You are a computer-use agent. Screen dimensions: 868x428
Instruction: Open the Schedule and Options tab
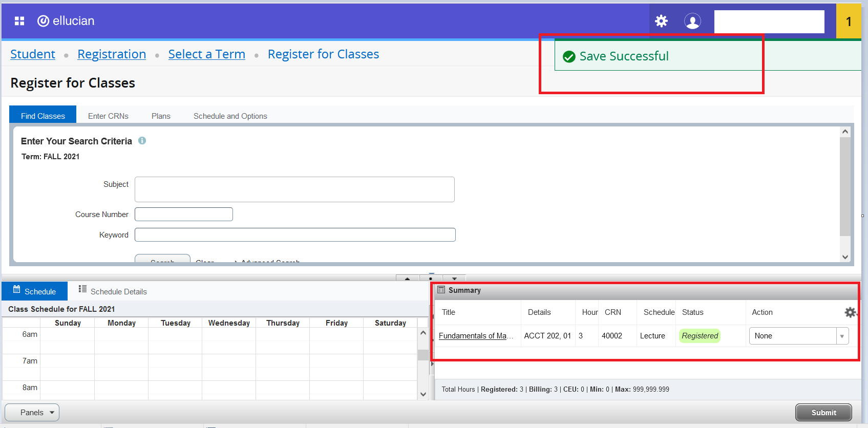(x=230, y=116)
